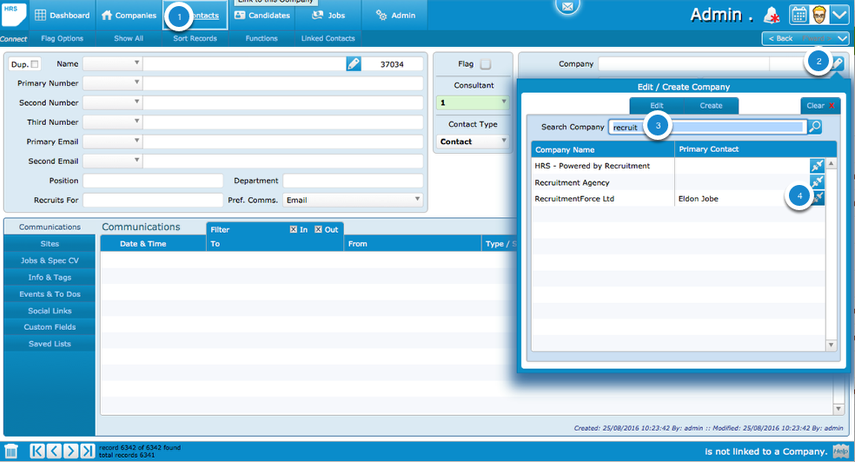Open the Second Email type dropdown
Screen dimensions: 855x462
click(x=112, y=161)
